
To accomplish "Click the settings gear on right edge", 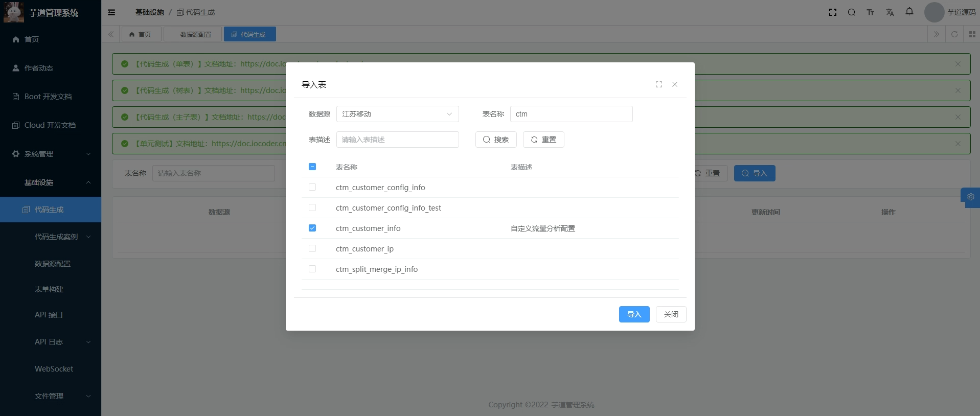I will pyautogui.click(x=970, y=197).
